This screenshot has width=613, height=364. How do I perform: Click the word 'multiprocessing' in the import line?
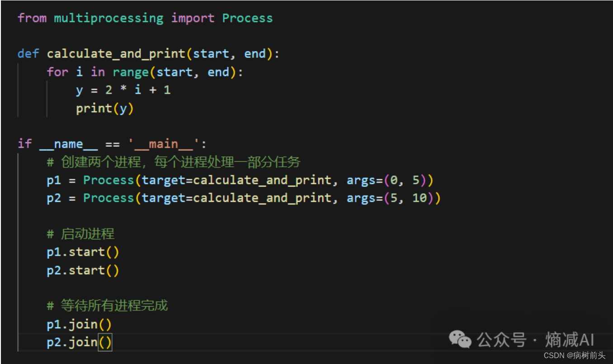[108, 19]
